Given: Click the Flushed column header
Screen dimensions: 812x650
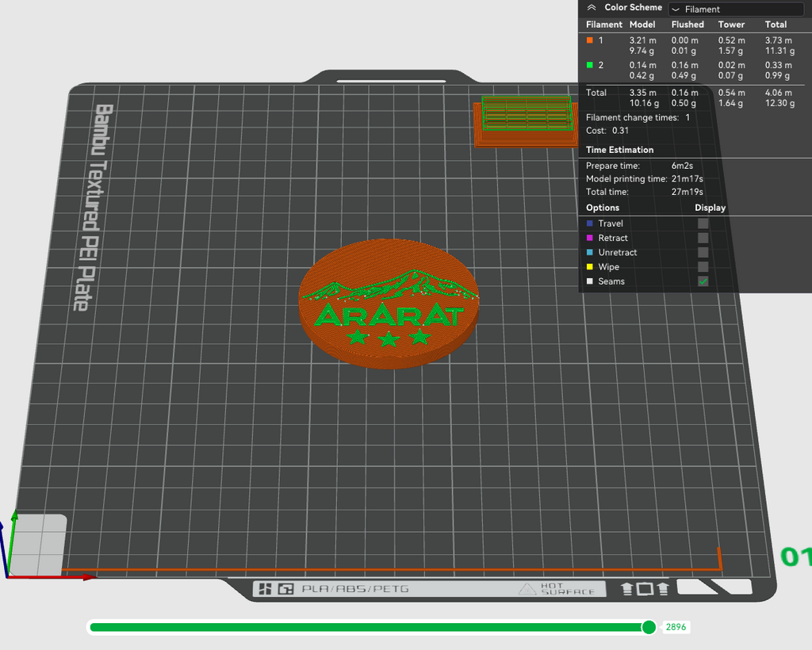Looking at the screenshot, I should click(x=688, y=25).
